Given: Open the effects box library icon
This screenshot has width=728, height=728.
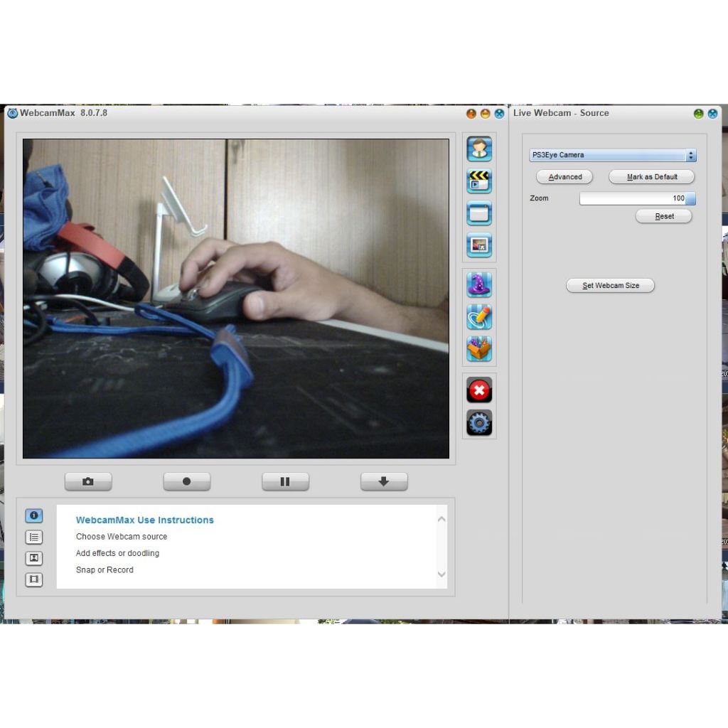Looking at the screenshot, I should [x=479, y=349].
